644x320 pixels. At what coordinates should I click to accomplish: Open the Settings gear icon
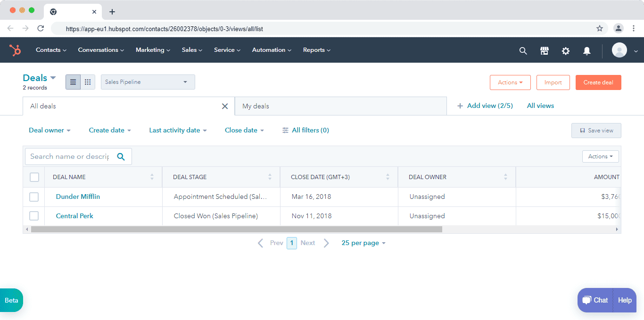(566, 50)
